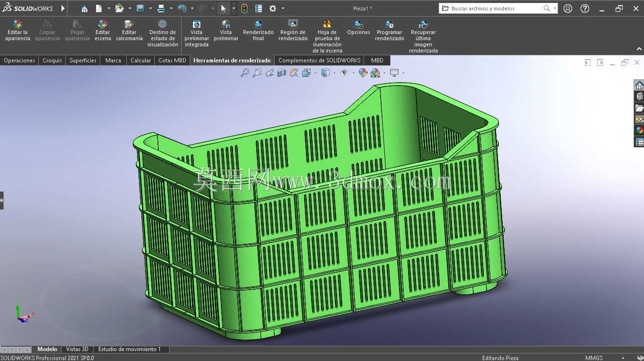Expand New document dropdown arrow

point(109,9)
